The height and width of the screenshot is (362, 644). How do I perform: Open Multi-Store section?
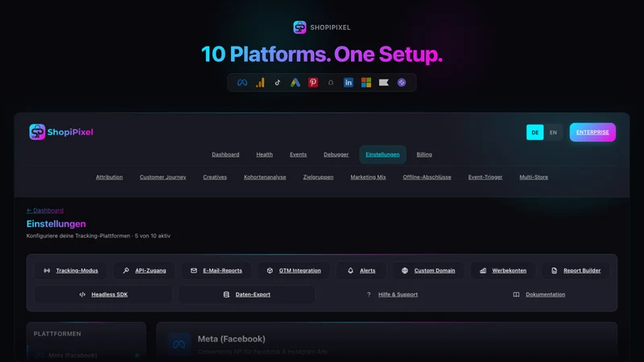tap(534, 177)
